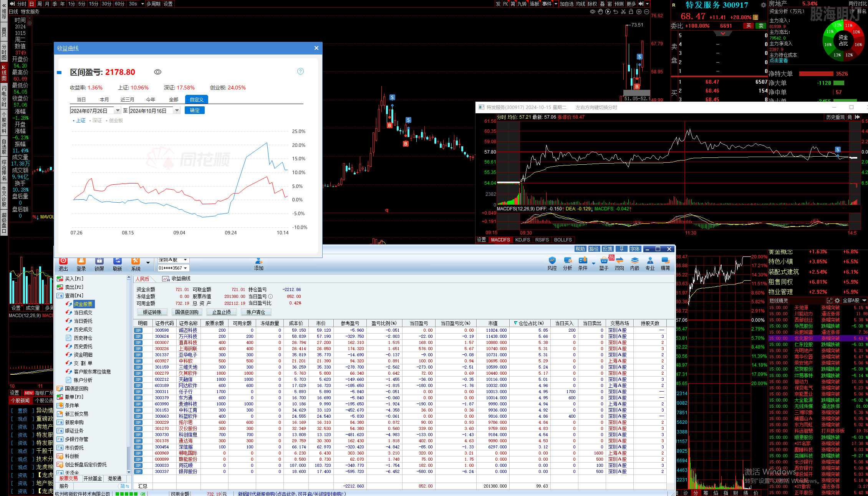Click the scroll-down arrow of left tree scrollbar
The width and height of the screenshot is (868, 496).
tap(129, 472)
